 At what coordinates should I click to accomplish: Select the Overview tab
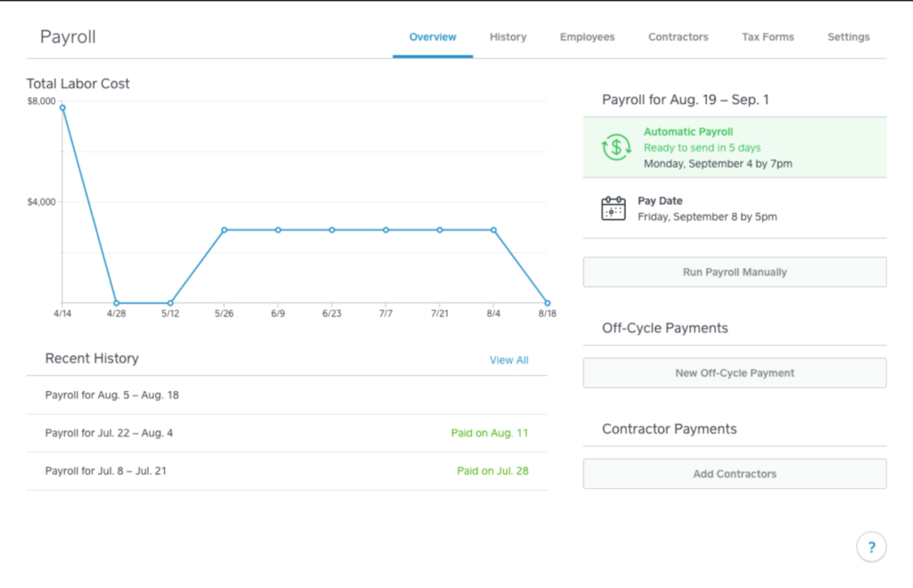(432, 37)
